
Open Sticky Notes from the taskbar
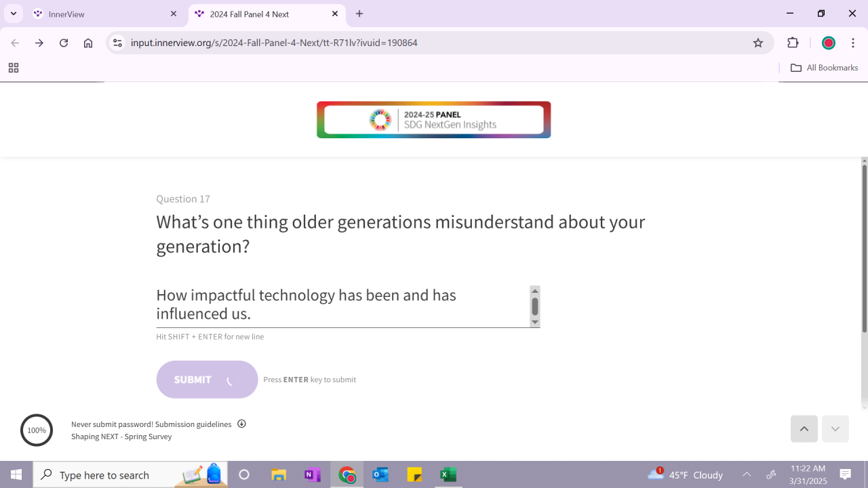(x=414, y=474)
